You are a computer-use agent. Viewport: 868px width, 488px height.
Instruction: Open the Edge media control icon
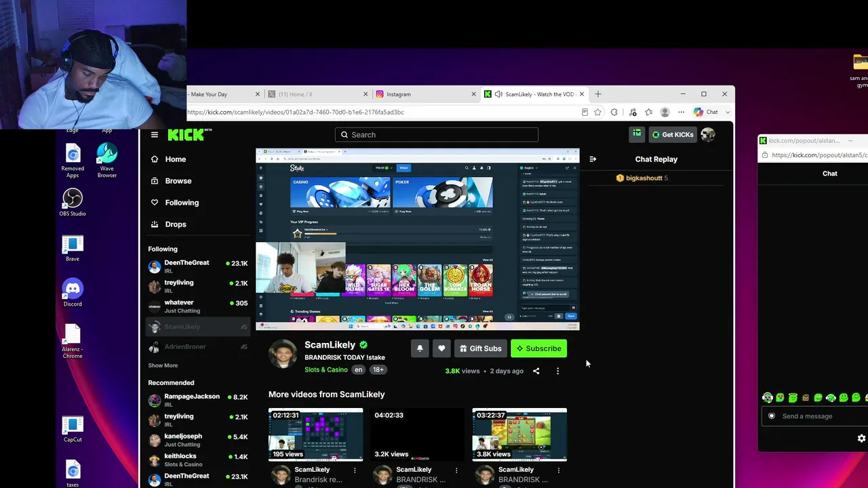[632, 112]
